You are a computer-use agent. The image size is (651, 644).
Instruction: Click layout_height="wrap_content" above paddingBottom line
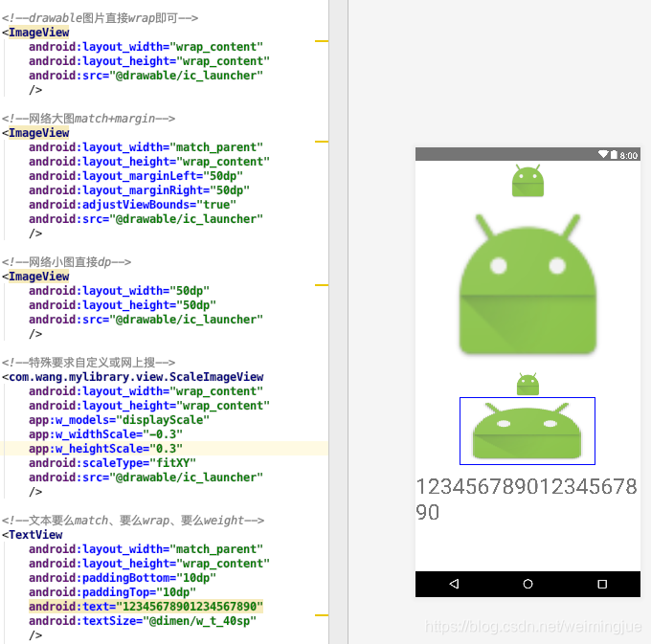tap(149, 564)
